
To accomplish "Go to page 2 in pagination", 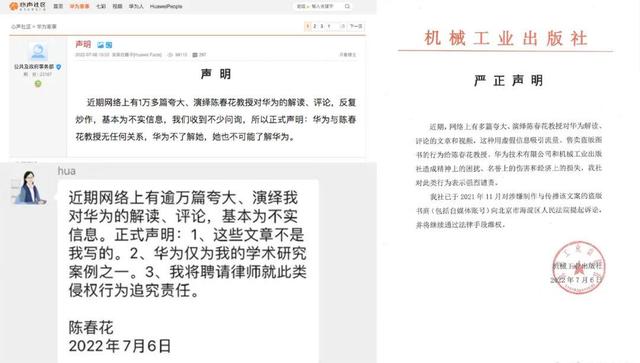I will coord(315,26).
